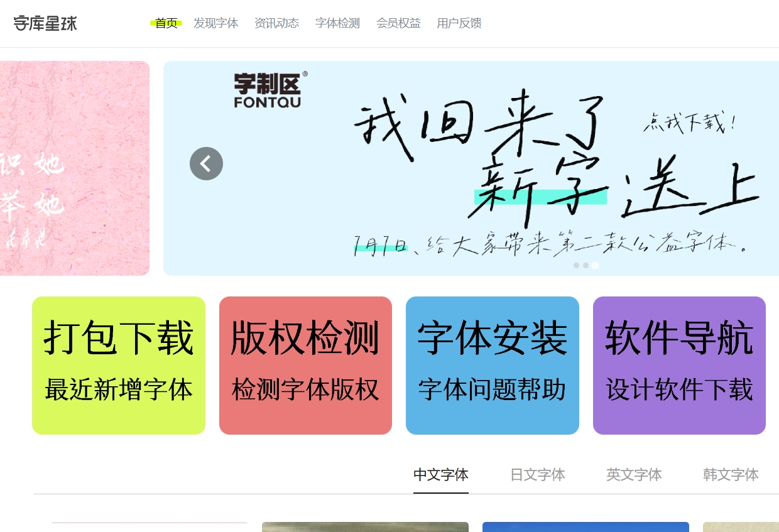Click the left carousel navigation arrow
Screen dimensions: 779x532
(x=206, y=163)
